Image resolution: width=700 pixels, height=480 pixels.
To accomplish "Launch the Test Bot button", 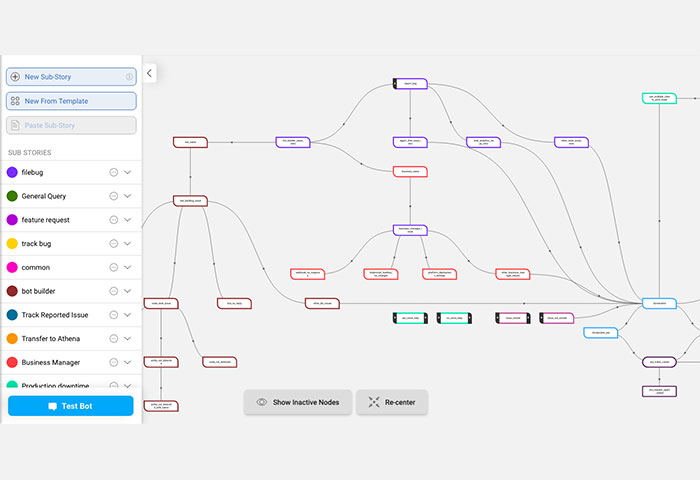I will click(x=70, y=406).
